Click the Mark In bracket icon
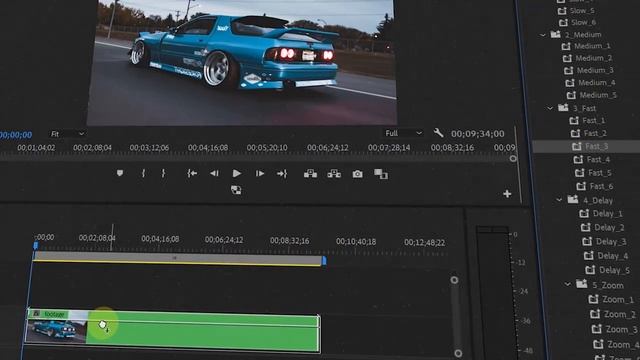Viewport: 640px width, 360px height. 143,173
